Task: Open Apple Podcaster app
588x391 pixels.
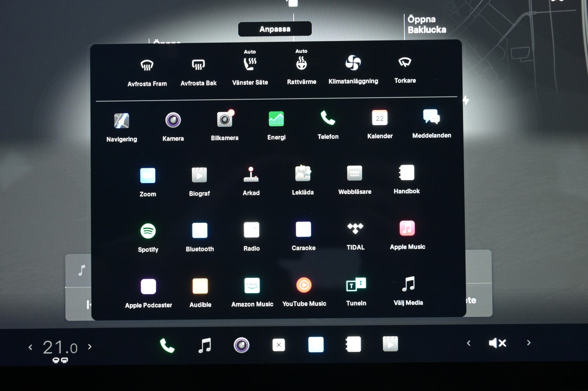Action: 148,293
